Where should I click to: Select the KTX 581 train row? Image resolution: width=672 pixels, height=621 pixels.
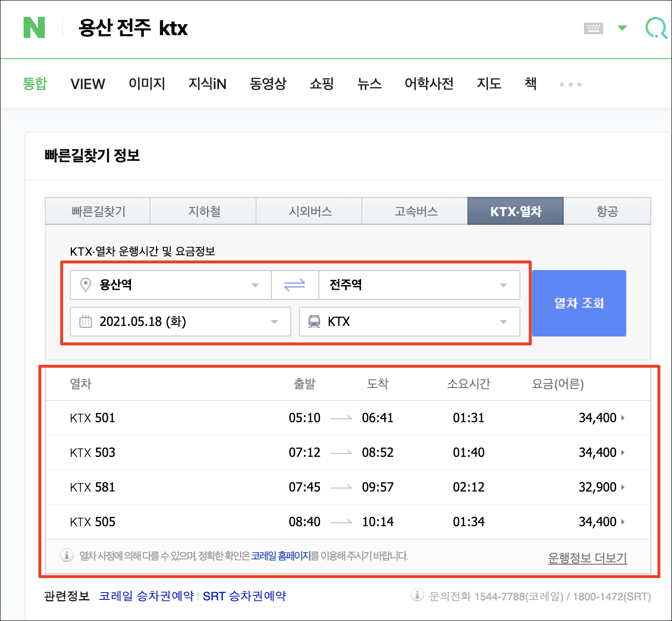348,487
